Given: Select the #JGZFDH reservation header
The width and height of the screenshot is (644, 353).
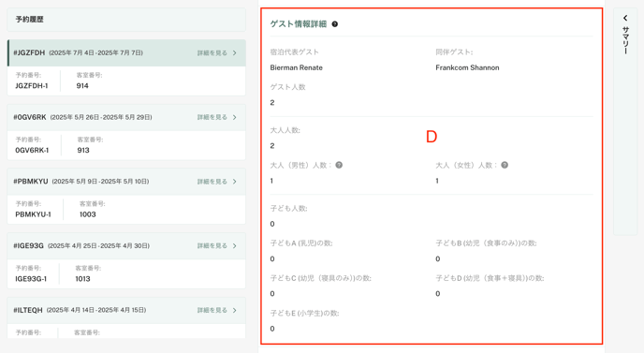Looking at the screenshot, I should [x=126, y=53].
